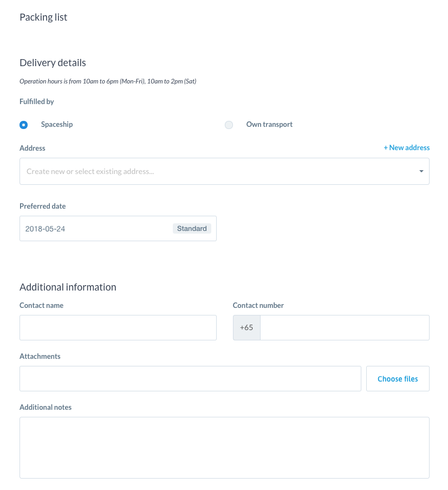Choose the Own transport radio option
The height and width of the screenshot is (490, 448).
pos(229,125)
